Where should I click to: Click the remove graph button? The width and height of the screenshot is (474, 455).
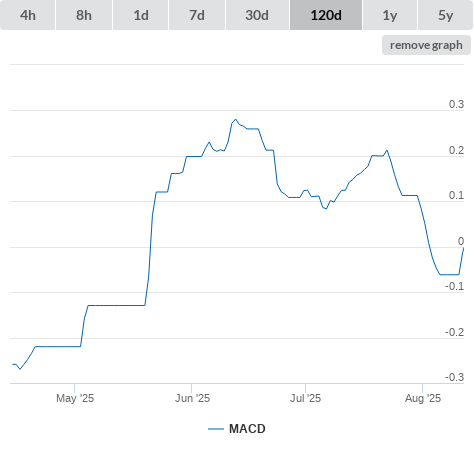pyautogui.click(x=426, y=45)
